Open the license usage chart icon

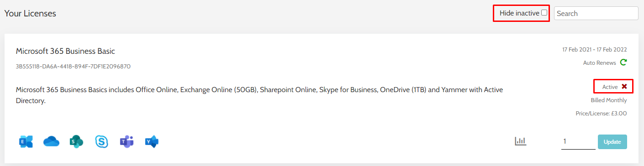pos(521,141)
